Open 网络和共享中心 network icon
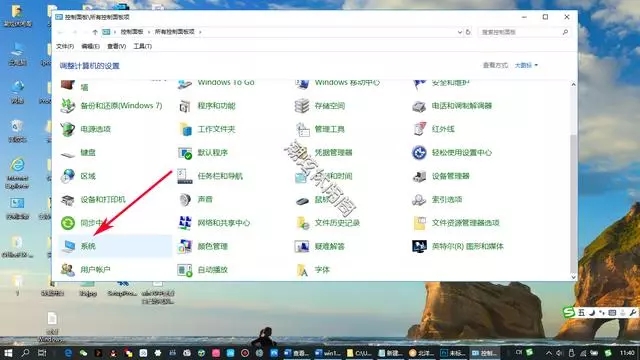This screenshot has height=360, width=640. tap(185, 223)
